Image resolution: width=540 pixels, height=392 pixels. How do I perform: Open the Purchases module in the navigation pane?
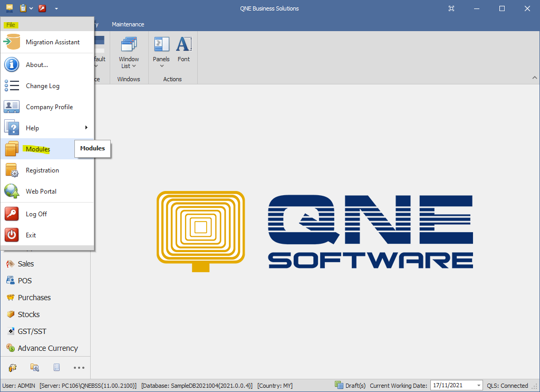(45, 298)
